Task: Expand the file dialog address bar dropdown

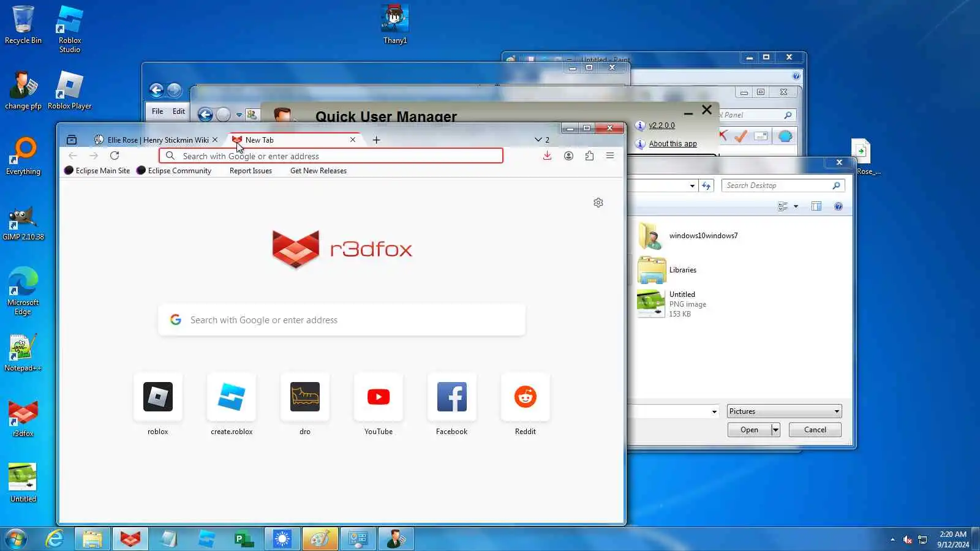Action: click(x=692, y=186)
